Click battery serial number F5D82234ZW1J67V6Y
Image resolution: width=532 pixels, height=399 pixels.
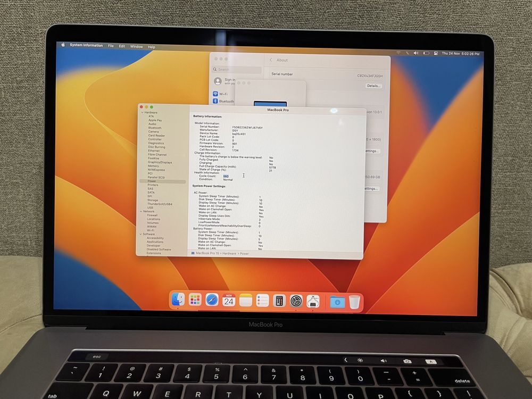[247, 128]
